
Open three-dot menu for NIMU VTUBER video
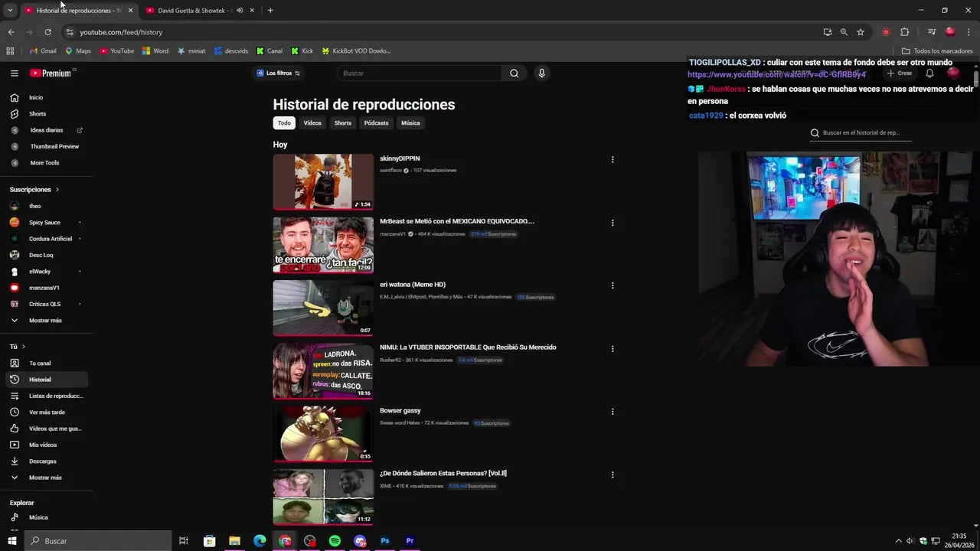[x=612, y=349]
